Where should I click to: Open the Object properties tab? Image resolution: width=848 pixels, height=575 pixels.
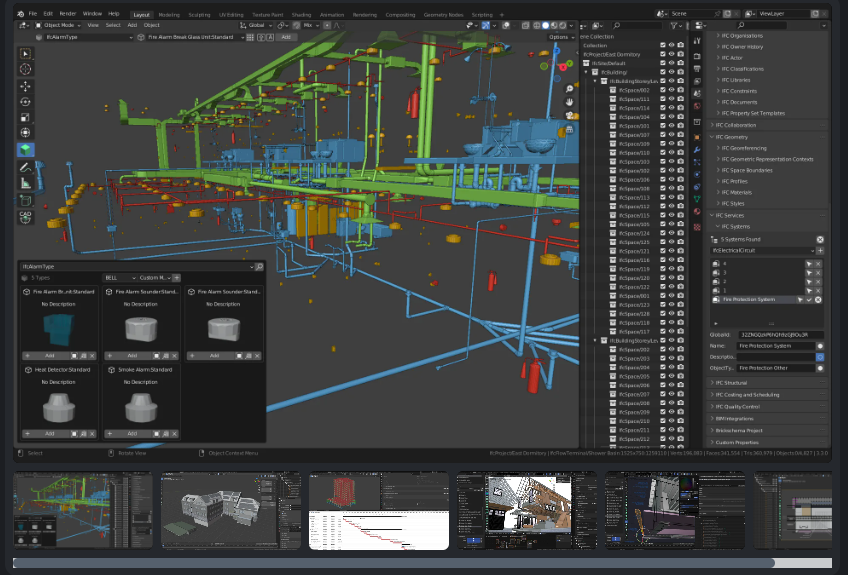tap(697, 137)
